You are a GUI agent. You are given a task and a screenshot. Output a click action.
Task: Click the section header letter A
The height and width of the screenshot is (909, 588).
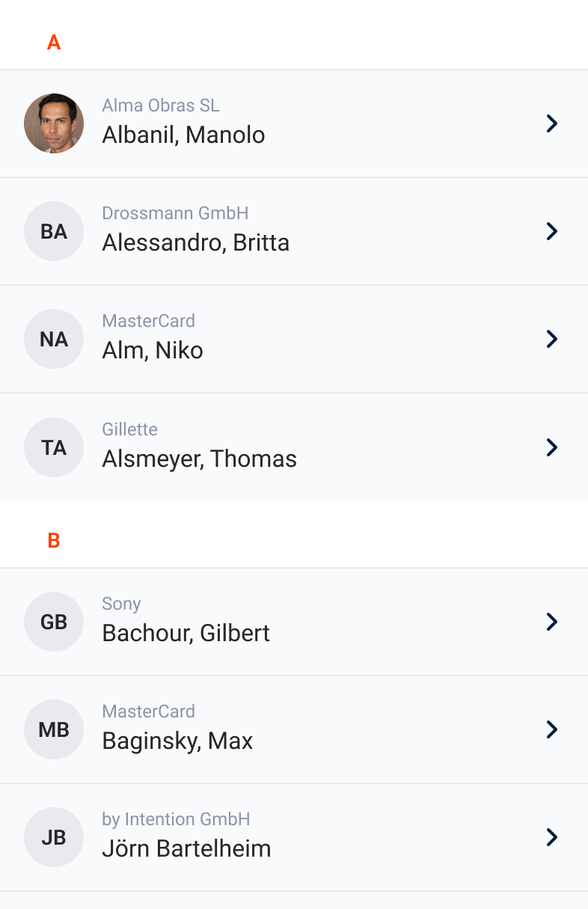coord(54,43)
